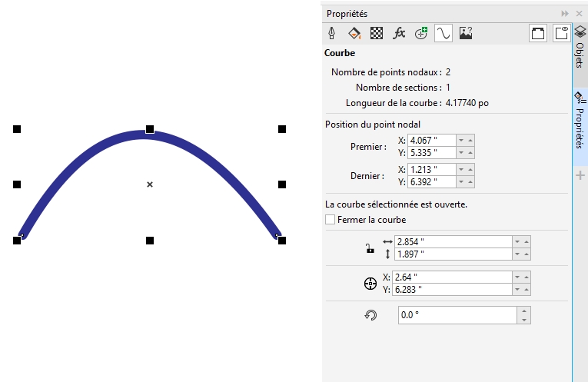Image resolution: width=588 pixels, height=382 pixels.
Task: Click the top center selection handle of curve
Action: point(150,129)
